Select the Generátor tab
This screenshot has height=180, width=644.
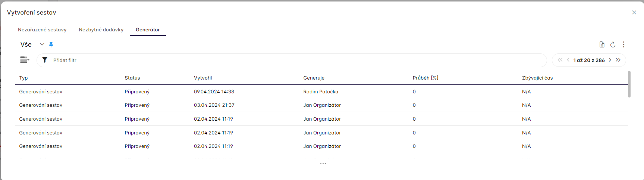click(148, 30)
